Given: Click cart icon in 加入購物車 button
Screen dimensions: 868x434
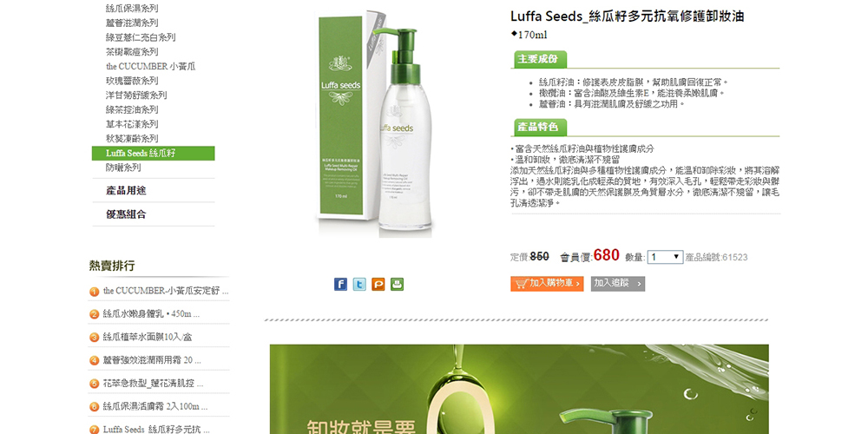Looking at the screenshot, I should point(520,284).
